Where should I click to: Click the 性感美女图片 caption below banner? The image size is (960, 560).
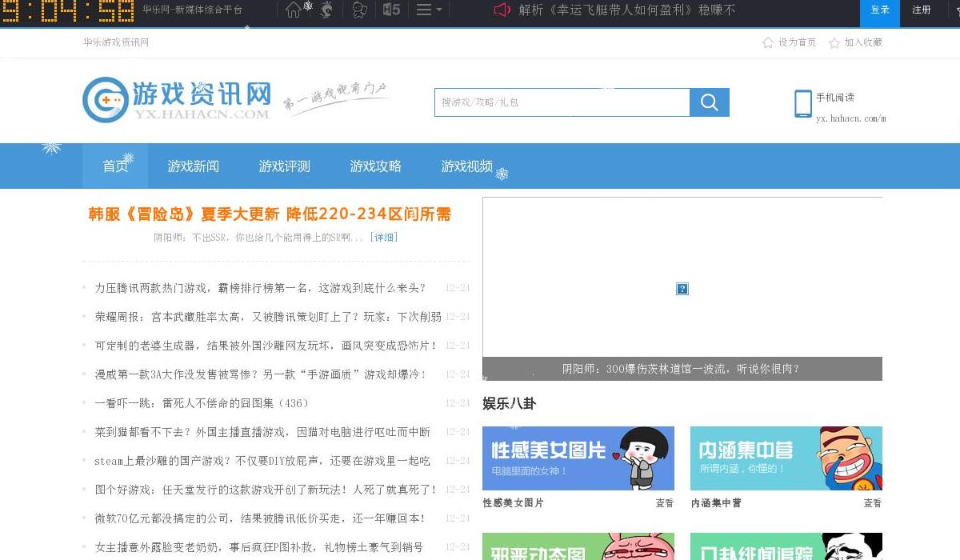point(514,503)
